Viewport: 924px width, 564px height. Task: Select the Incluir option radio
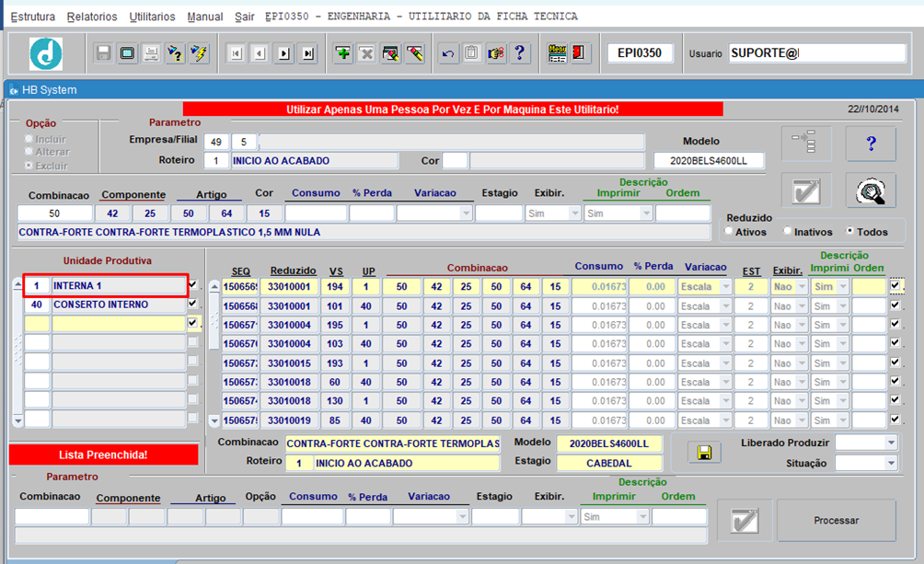(29, 139)
